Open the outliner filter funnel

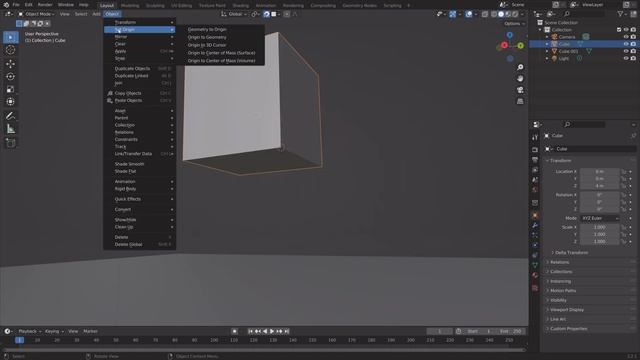[620, 14]
